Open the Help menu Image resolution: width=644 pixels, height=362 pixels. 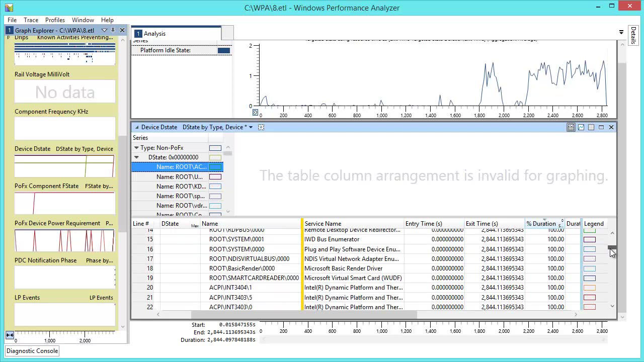pyautogui.click(x=107, y=20)
